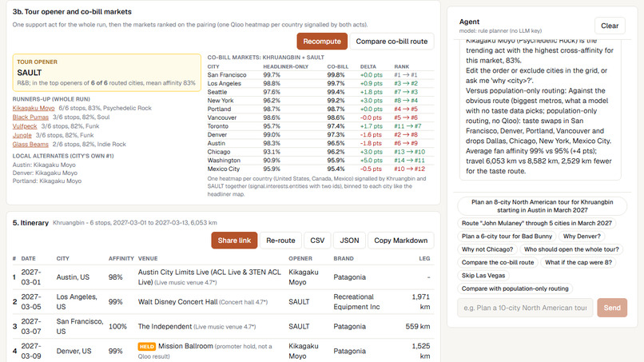Select 'What if the cap were 8?' chip
This screenshot has height=362, width=644.
578,263
